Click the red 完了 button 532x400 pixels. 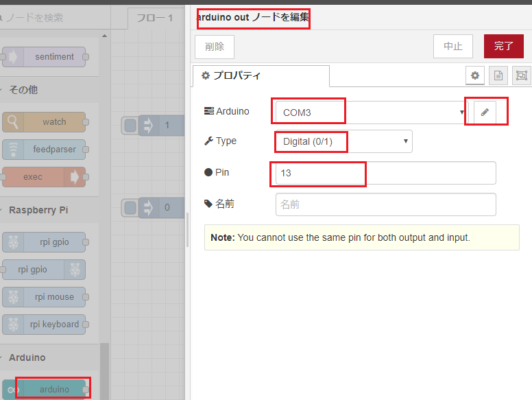[x=503, y=47]
